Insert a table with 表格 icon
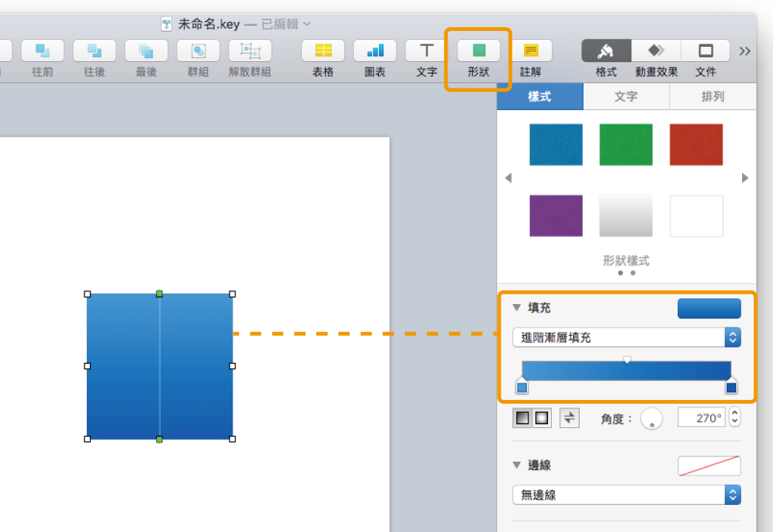This screenshot has height=532, width=773. pyautogui.click(x=323, y=51)
